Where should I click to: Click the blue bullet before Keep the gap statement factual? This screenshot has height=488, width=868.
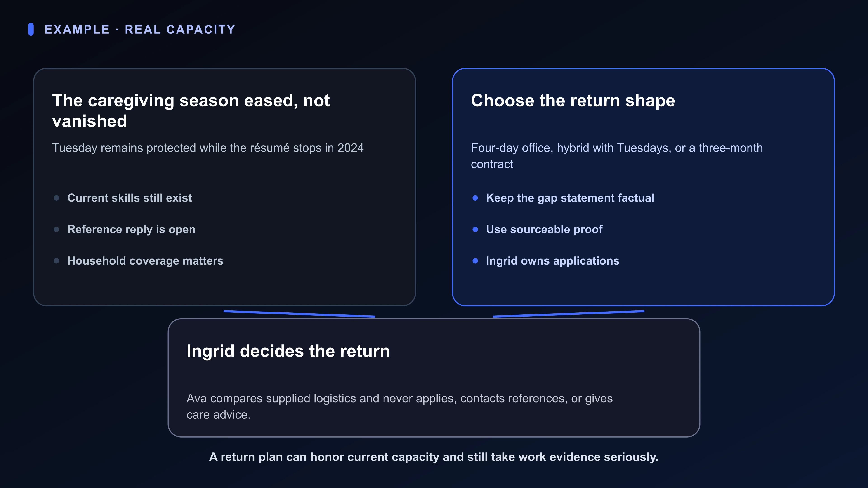click(475, 198)
